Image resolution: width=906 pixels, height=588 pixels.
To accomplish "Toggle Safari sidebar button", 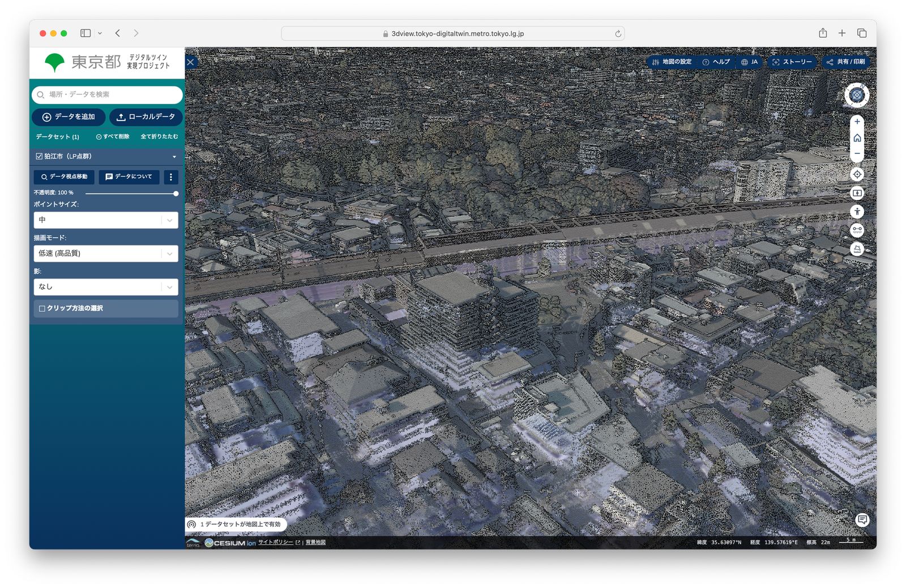I will tap(86, 33).
